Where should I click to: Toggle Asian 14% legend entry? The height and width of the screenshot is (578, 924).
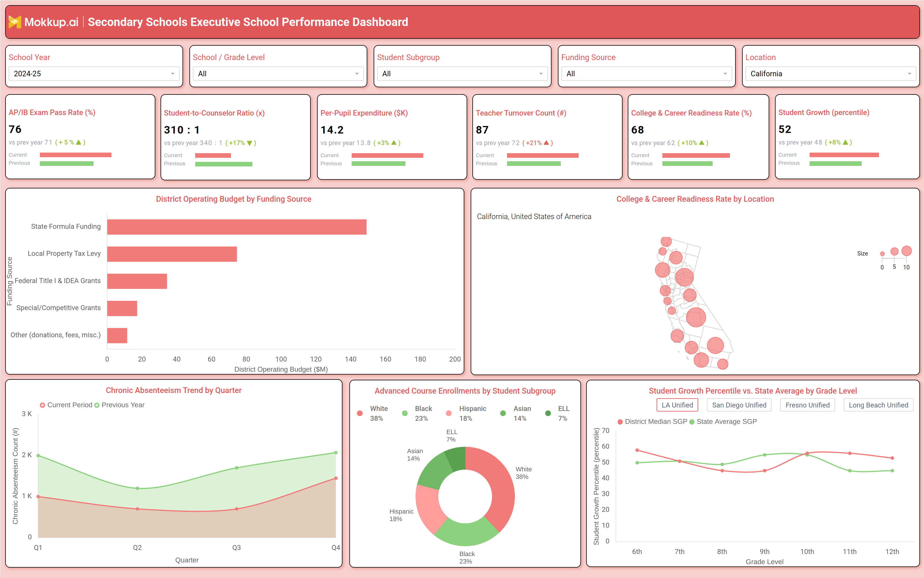click(x=516, y=413)
